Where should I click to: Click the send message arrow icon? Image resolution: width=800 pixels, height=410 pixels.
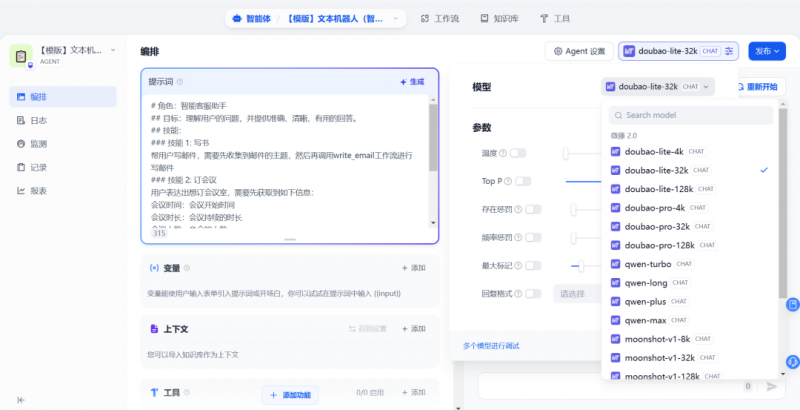click(x=771, y=387)
